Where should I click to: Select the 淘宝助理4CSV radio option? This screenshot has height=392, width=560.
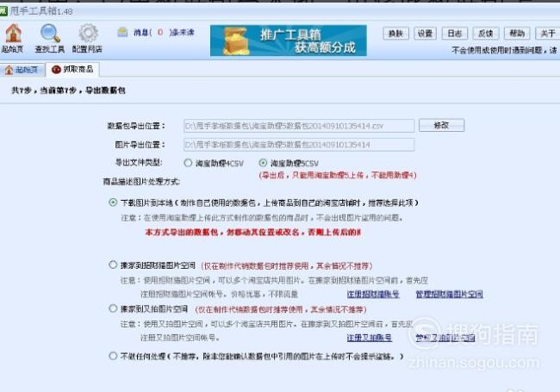pos(188,163)
